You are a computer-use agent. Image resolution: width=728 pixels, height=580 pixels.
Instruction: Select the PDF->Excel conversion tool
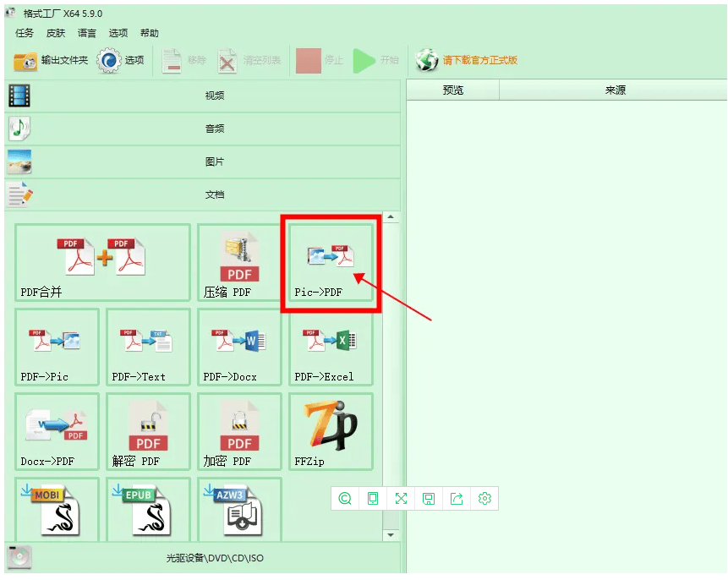pos(331,347)
